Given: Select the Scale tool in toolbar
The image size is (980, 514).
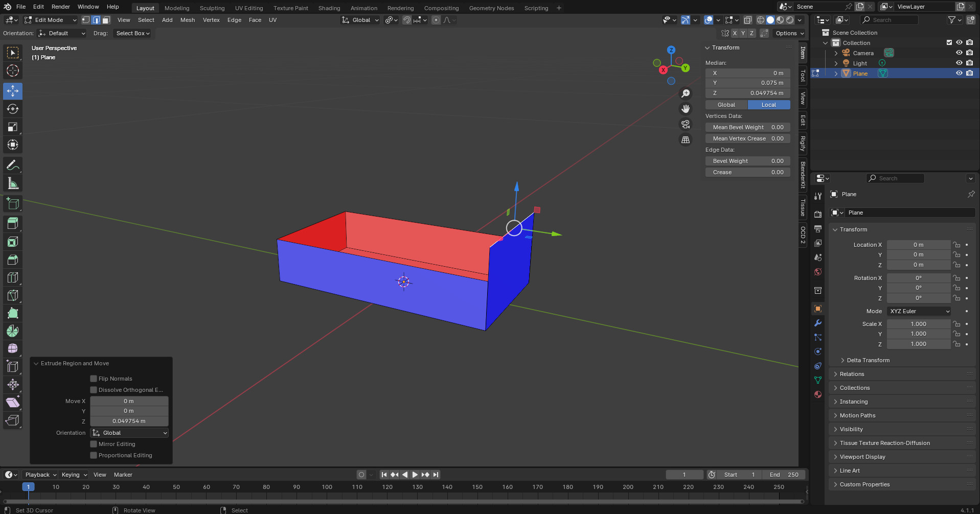Looking at the screenshot, I should tap(13, 127).
